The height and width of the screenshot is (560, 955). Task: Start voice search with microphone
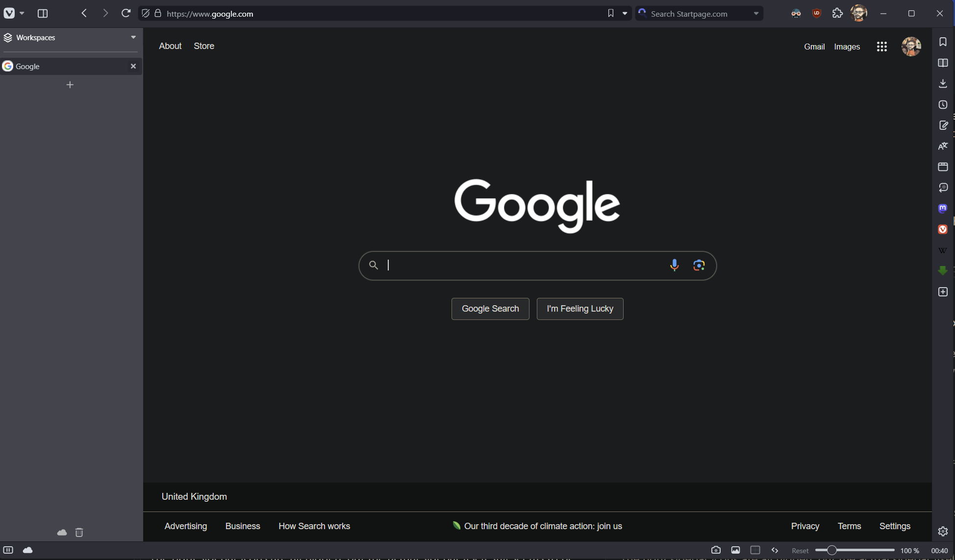[x=674, y=265]
